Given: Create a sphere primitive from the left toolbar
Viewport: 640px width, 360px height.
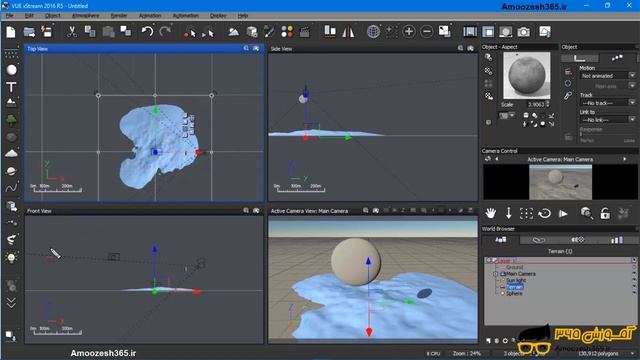Looking at the screenshot, I should tap(11, 70).
